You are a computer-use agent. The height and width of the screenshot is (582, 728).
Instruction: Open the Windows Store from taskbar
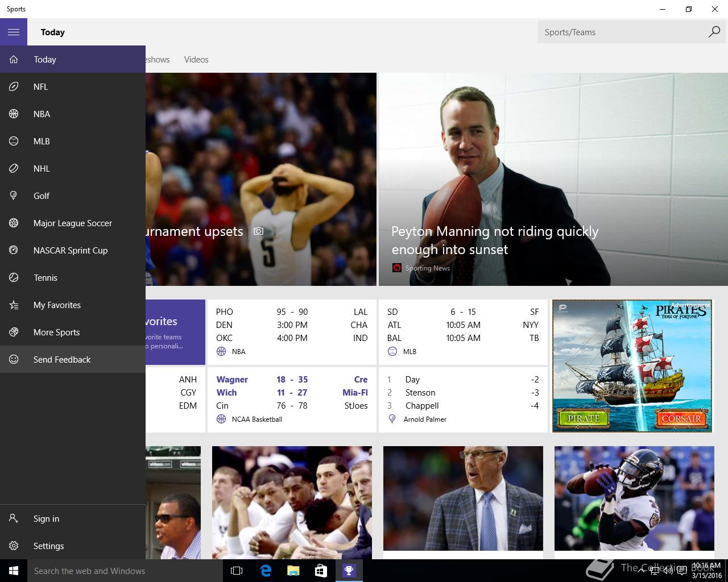[x=321, y=571]
